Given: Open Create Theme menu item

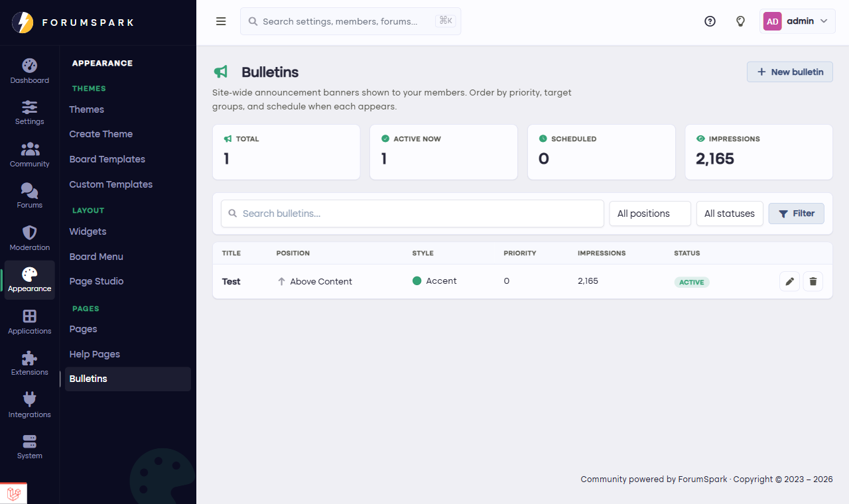Looking at the screenshot, I should (101, 134).
